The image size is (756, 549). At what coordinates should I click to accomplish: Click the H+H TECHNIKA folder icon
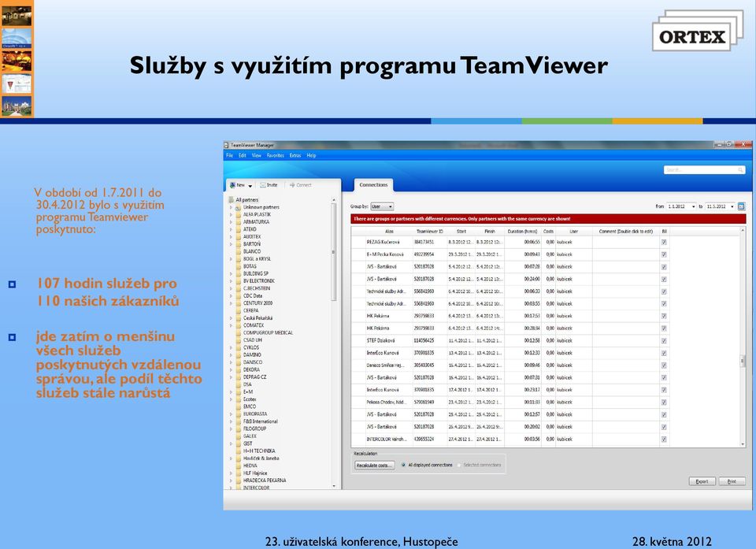tap(238, 451)
